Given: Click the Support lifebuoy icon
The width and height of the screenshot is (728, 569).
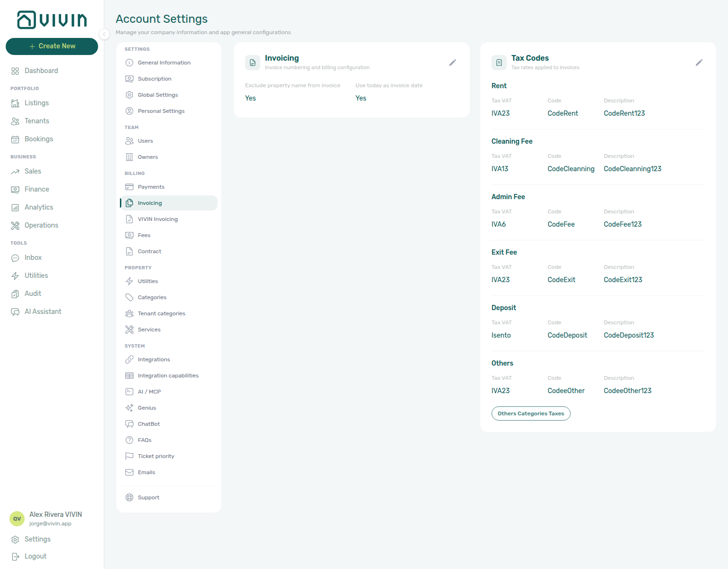Looking at the screenshot, I should [129, 497].
